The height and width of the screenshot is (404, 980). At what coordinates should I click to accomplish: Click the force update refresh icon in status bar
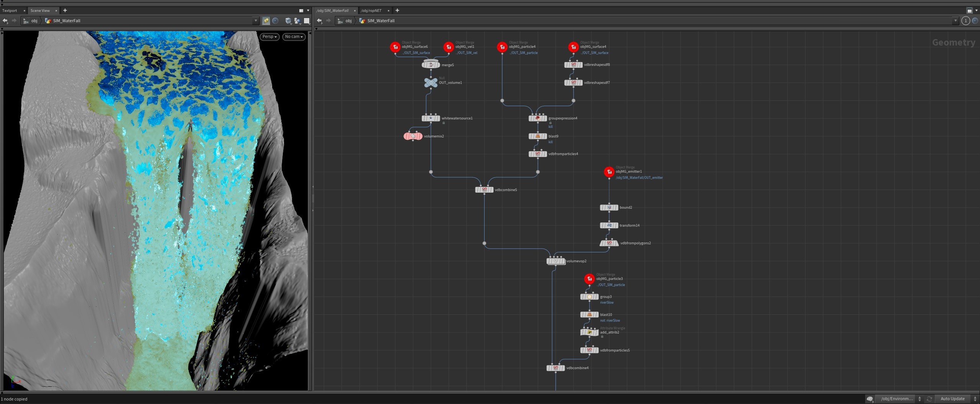point(929,399)
